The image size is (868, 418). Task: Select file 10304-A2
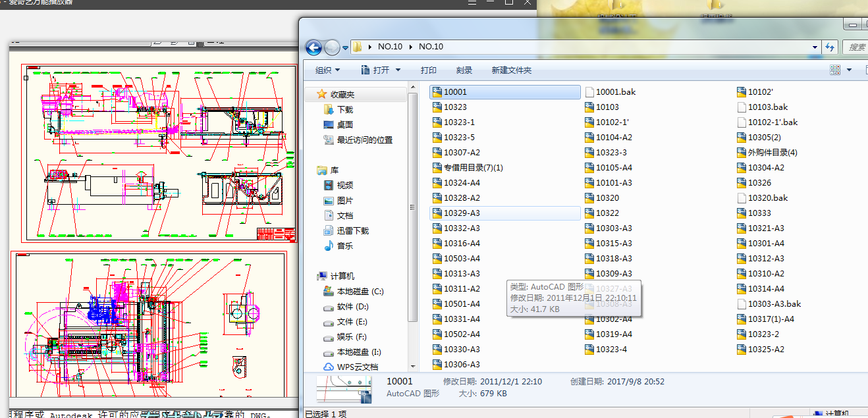(761, 168)
